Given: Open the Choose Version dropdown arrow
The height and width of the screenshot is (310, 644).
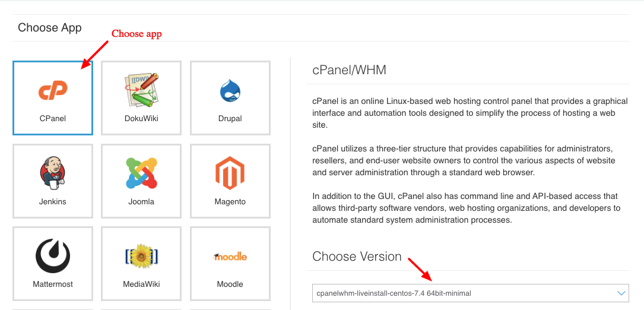Looking at the screenshot, I should point(621,293).
